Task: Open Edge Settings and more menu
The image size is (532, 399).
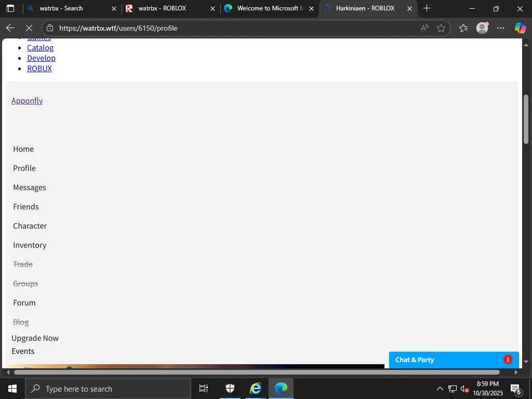Action: tap(501, 28)
